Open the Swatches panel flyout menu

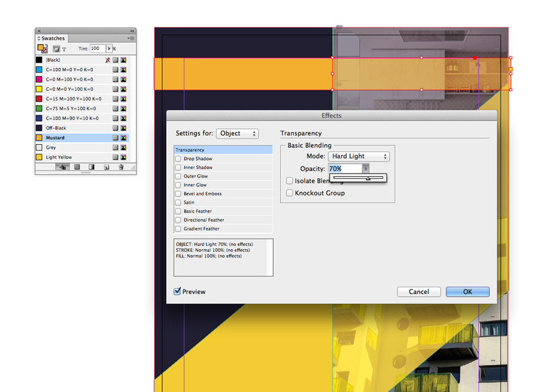tap(130, 38)
